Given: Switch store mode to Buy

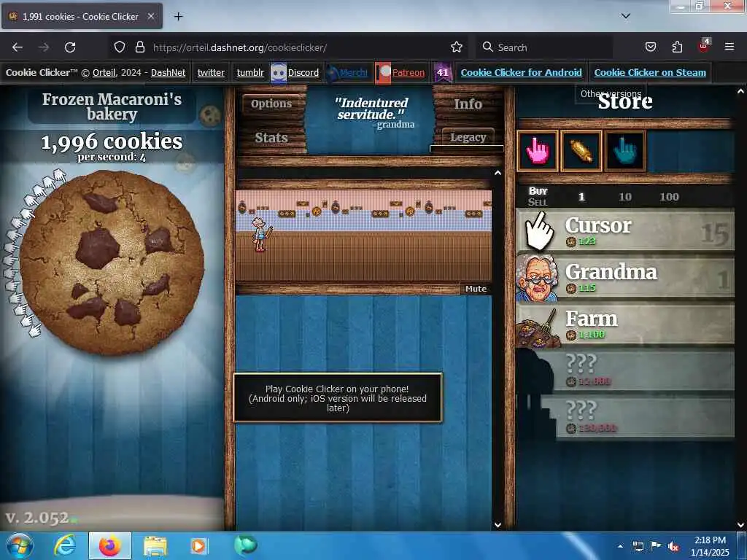Looking at the screenshot, I should pyautogui.click(x=538, y=191).
